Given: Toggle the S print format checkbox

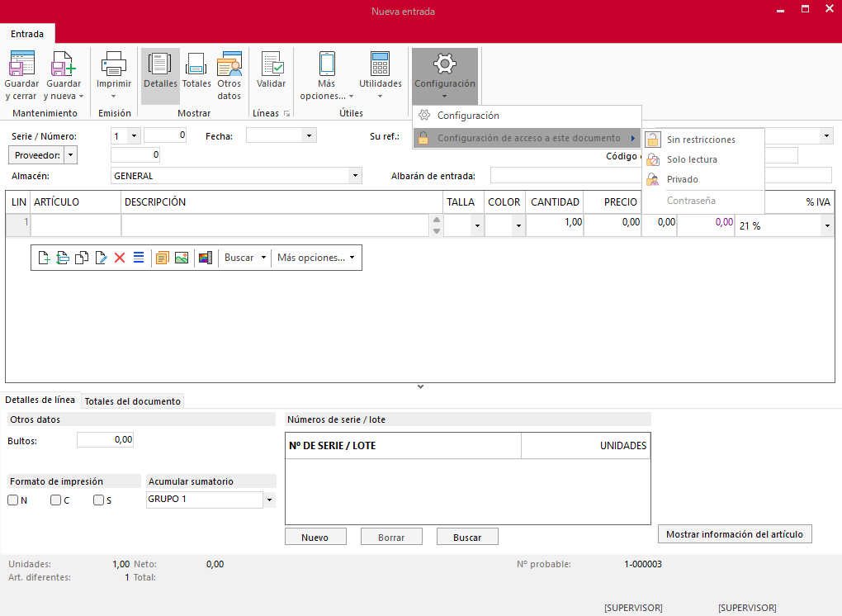Looking at the screenshot, I should (98, 500).
